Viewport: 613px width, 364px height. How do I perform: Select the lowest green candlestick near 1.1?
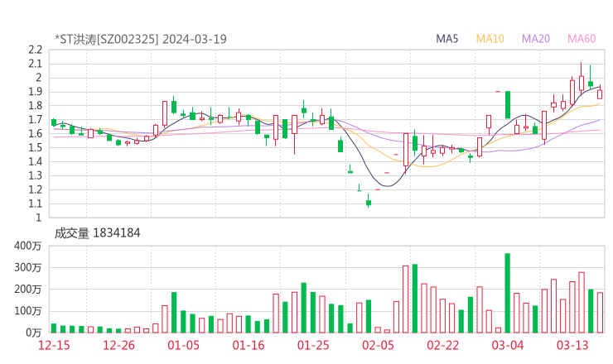[x=369, y=202]
